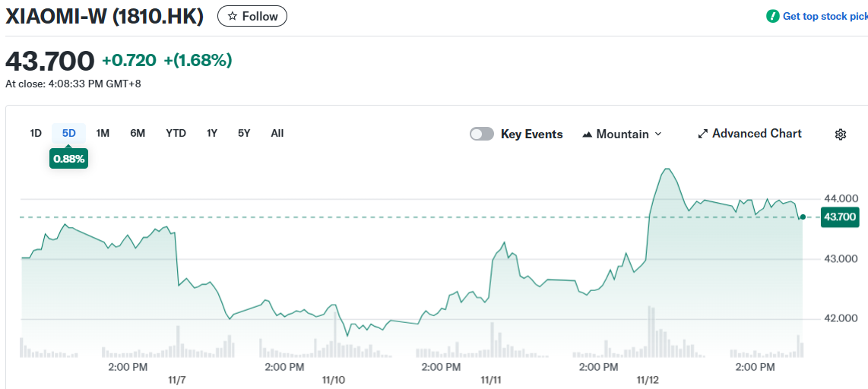868x389 pixels.
Task: Expand the Mountain chart type dropdown chevron
Action: click(658, 134)
